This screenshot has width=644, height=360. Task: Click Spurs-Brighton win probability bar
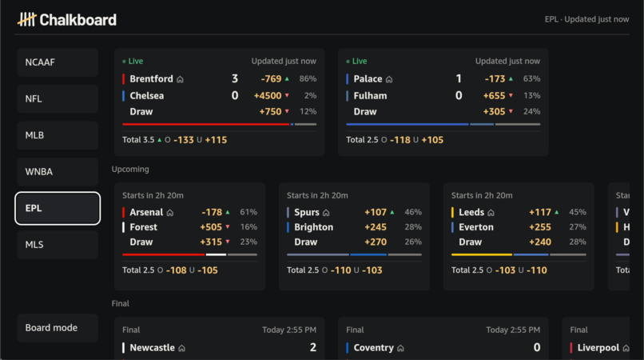point(354,254)
